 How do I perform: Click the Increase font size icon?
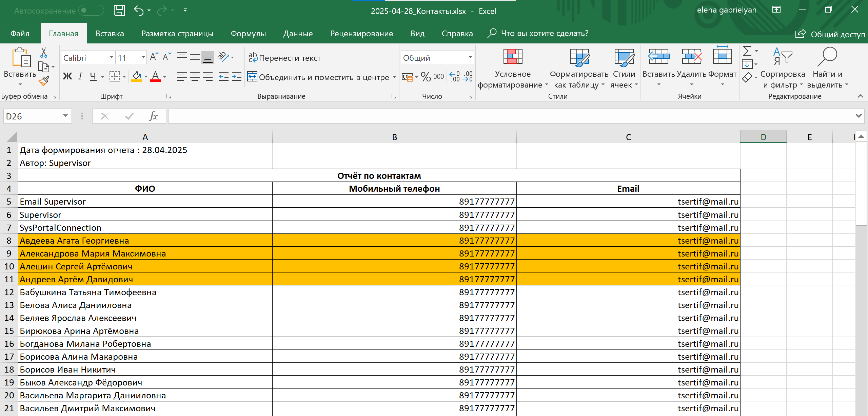coord(154,57)
